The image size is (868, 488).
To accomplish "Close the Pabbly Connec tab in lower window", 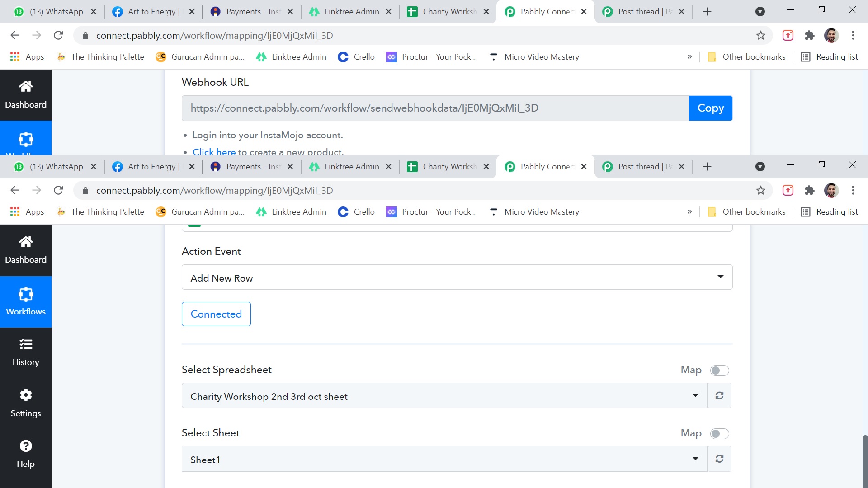I will tap(584, 167).
